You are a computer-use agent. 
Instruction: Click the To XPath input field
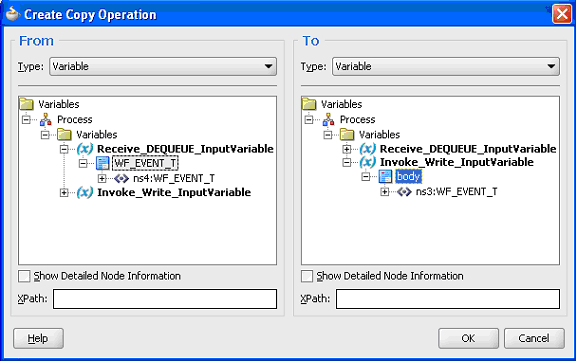click(448, 299)
